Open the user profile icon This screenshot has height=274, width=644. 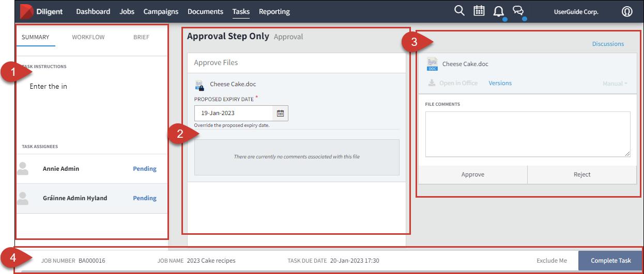(x=627, y=11)
